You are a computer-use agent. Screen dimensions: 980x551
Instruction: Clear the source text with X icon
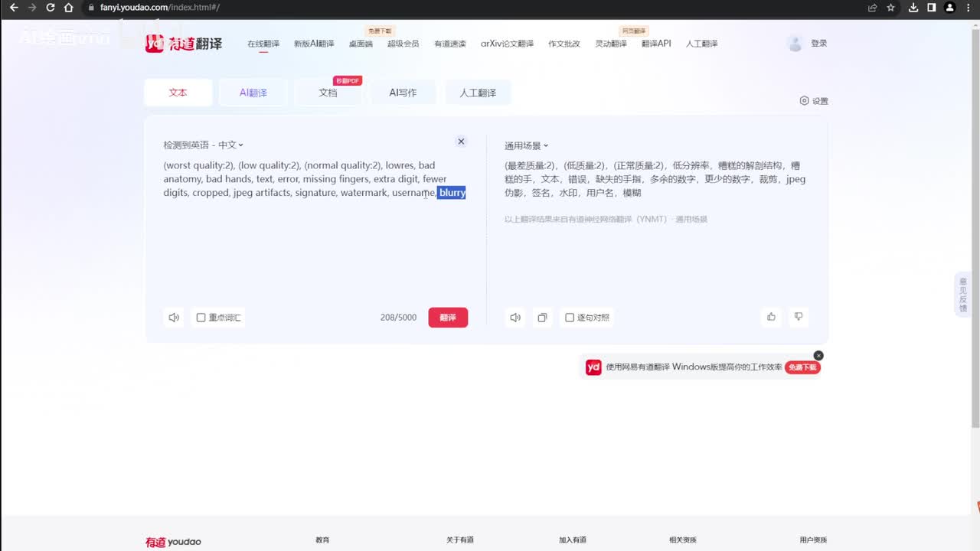pyautogui.click(x=461, y=142)
